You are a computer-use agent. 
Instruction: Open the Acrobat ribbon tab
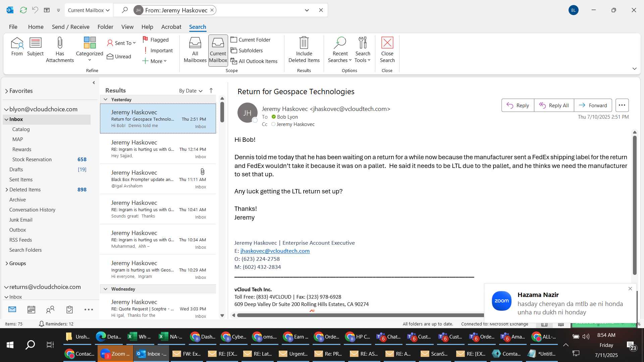tap(171, 27)
